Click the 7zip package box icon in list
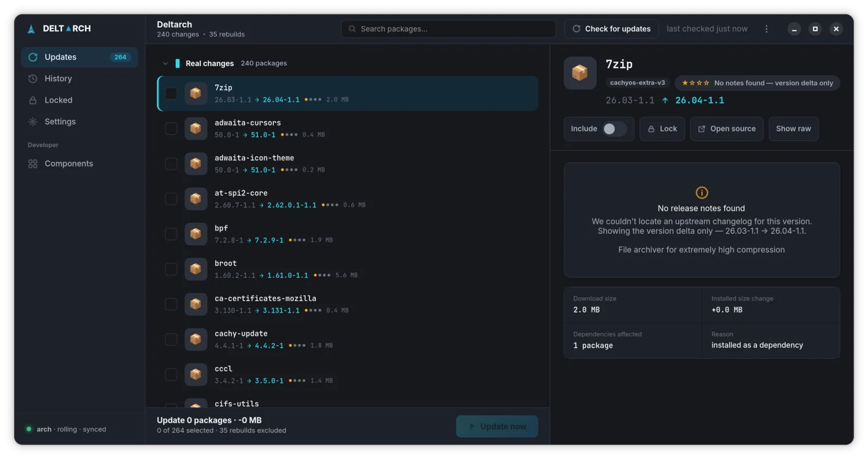 (196, 93)
